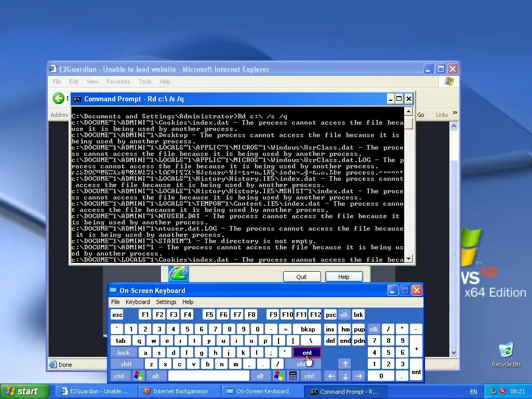Click the psc (print screen) key

pos(330,314)
